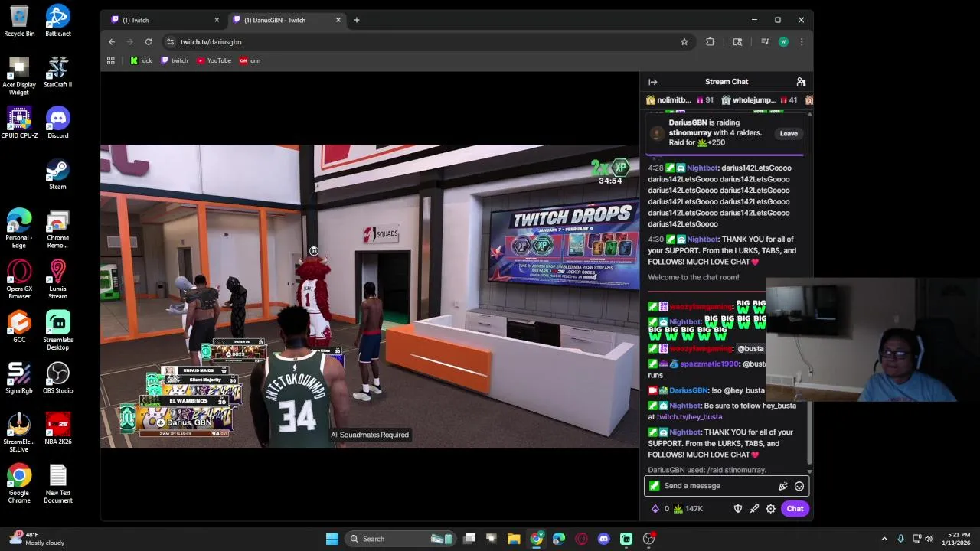Open the Lumia Stream desktop shortcut

tap(58, 280)
